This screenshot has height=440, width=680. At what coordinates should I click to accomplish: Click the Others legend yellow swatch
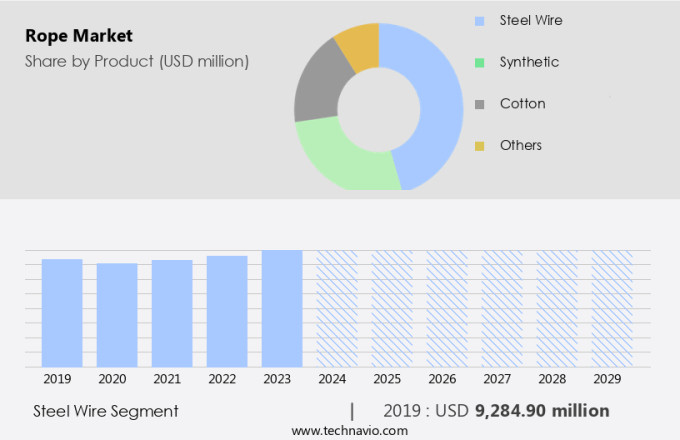(480, 146)
